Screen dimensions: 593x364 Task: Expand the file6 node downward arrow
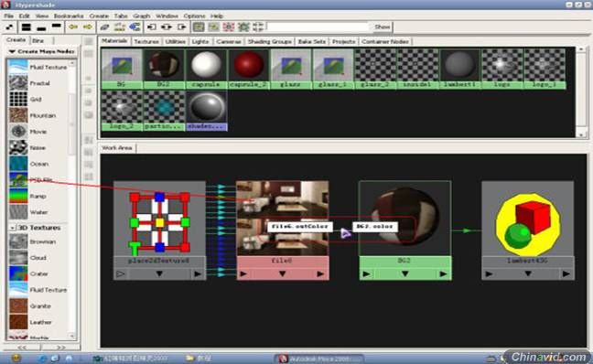click(282, 273)
